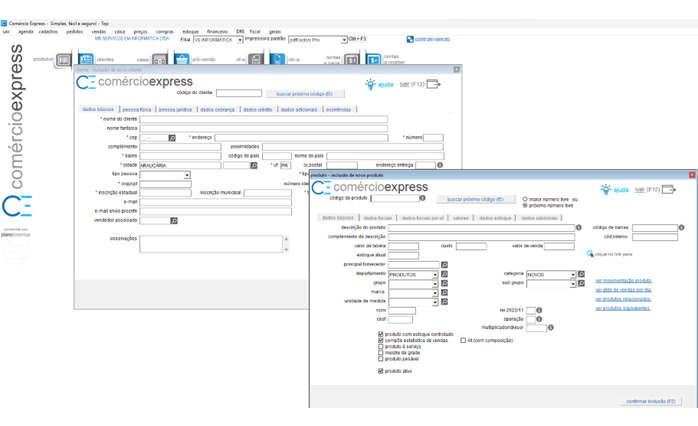Open the contas a pagar icon
This screenshot has height=426, width=698.
tap(351, 60)
